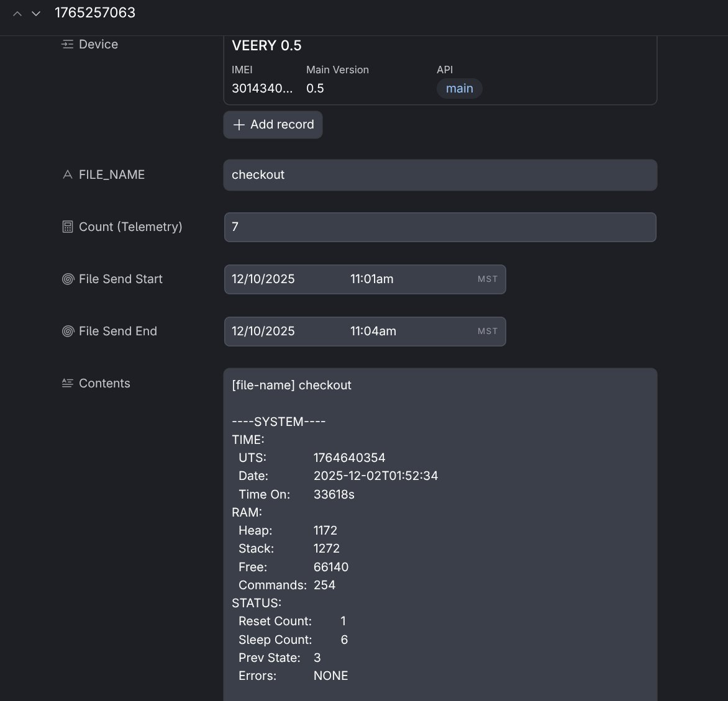This screenshot has width=728, height=701.
Task: Click the FILE_NAME field label
Action: (x=112, y=174)
